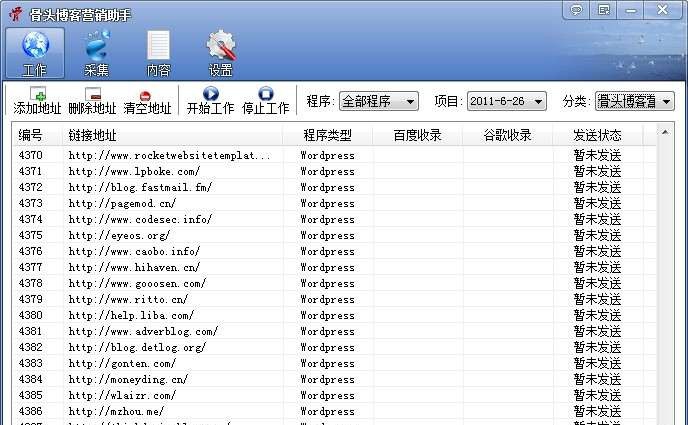Click 添加地址 add address toolbar button
This screenshot has width=688, height=425.
(37, 100)
